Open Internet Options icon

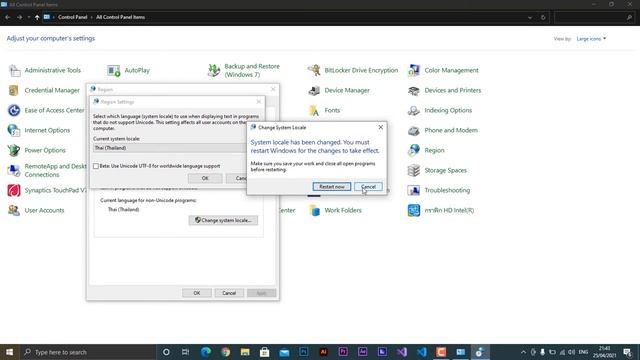pyautogui.click(x=14, y=130)
